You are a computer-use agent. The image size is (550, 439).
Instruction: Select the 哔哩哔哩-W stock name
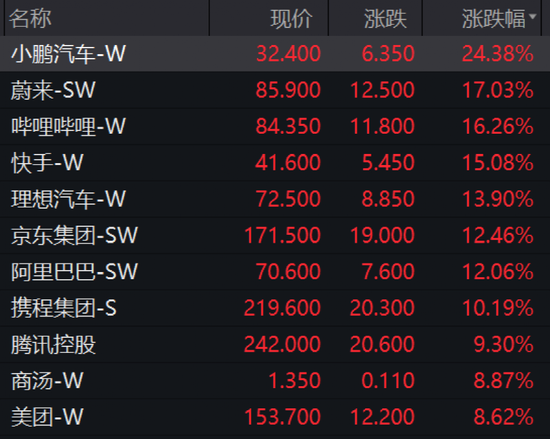coord(68,126)
